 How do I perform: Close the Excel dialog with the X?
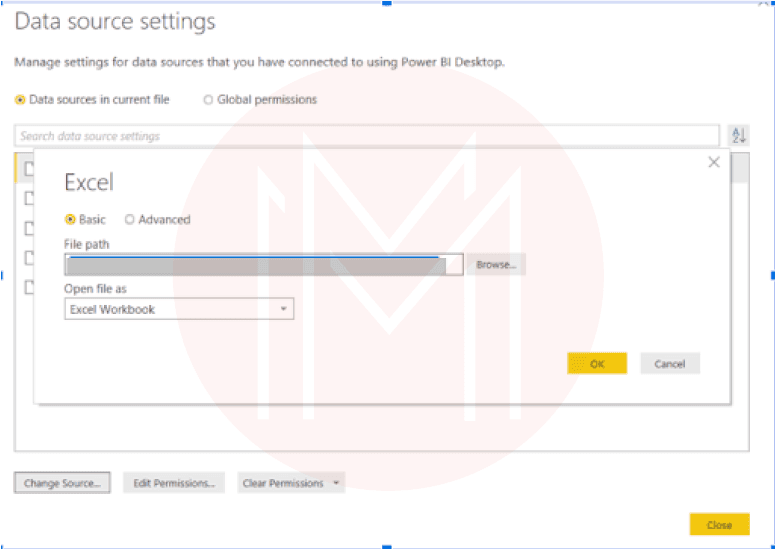[x=713, y=162]
